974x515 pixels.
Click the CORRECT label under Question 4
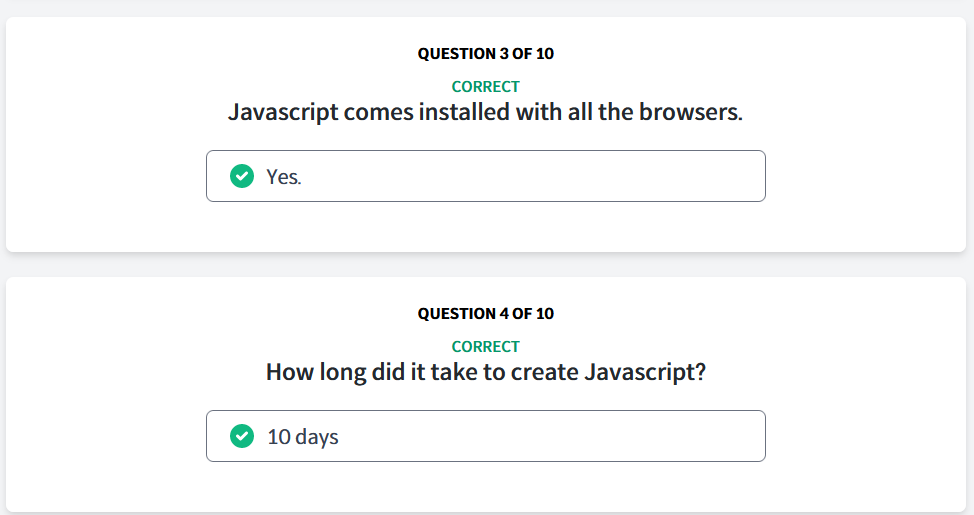pos(486,346)
